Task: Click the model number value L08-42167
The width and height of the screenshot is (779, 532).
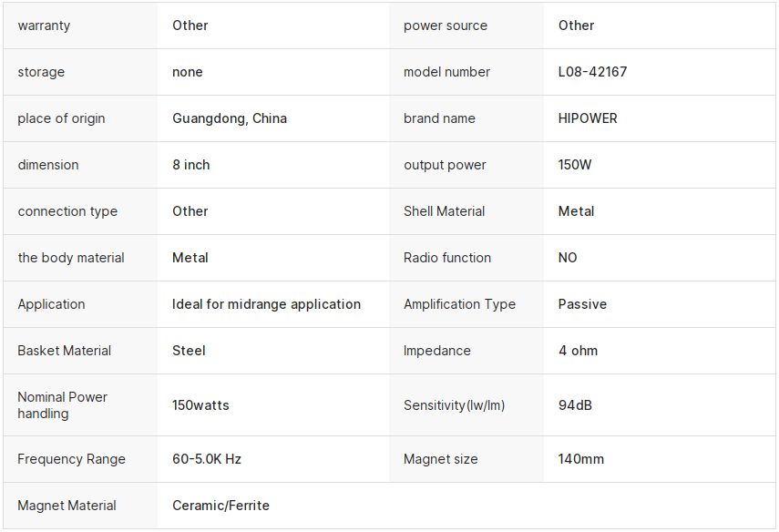Action: click(592, 72)
